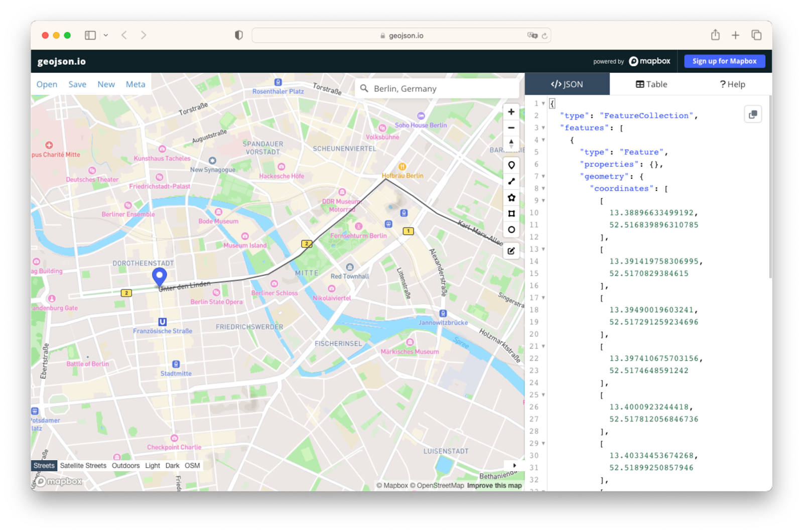
Task: Switch map style to Dark
Action: 172,466
